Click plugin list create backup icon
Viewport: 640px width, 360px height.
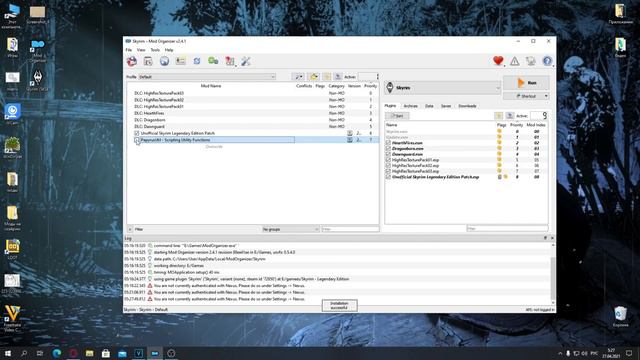[509, 116]
